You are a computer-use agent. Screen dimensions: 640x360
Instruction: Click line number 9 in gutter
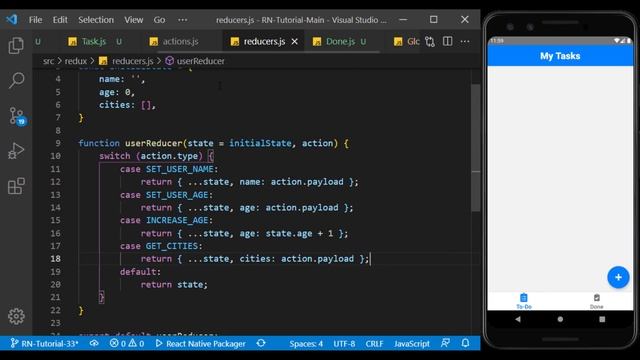[58, 143]
